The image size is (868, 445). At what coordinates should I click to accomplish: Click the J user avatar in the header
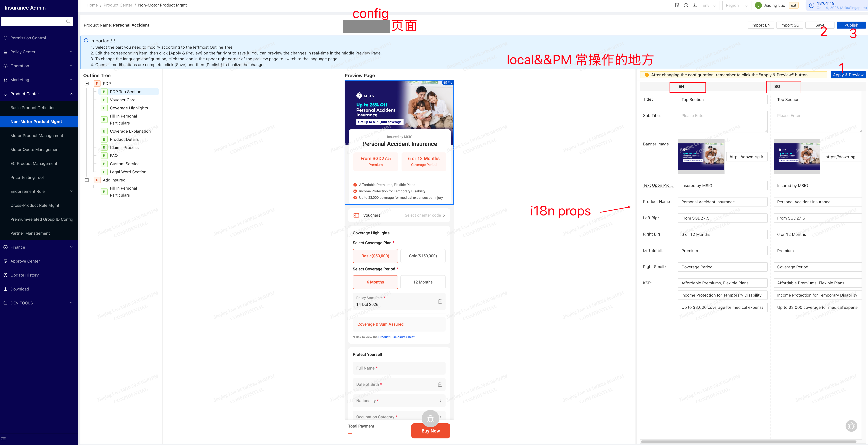758,5
